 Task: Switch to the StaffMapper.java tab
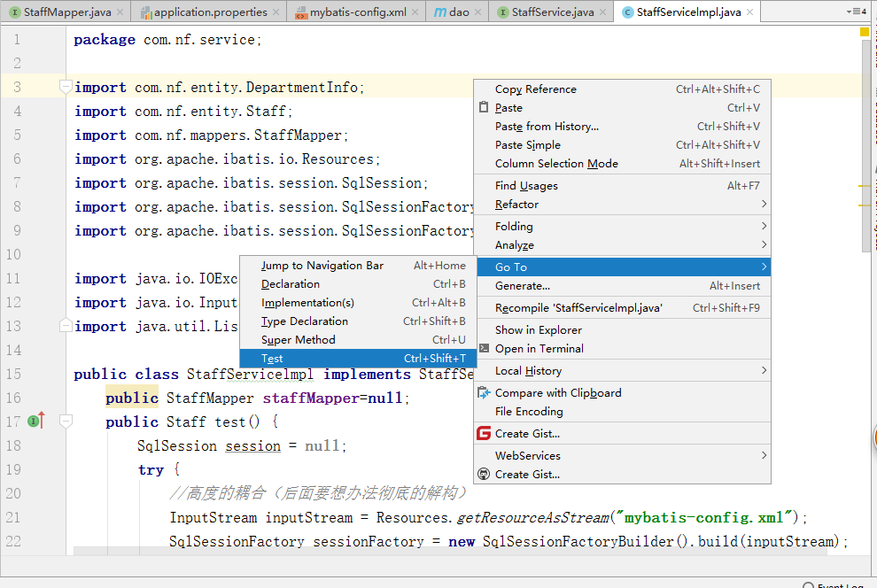tap(67, 12)
